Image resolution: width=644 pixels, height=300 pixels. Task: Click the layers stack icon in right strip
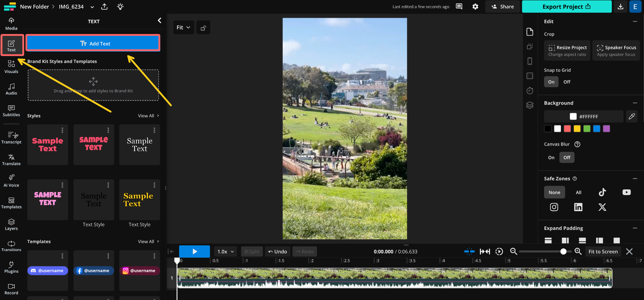(x=530, y=105)
